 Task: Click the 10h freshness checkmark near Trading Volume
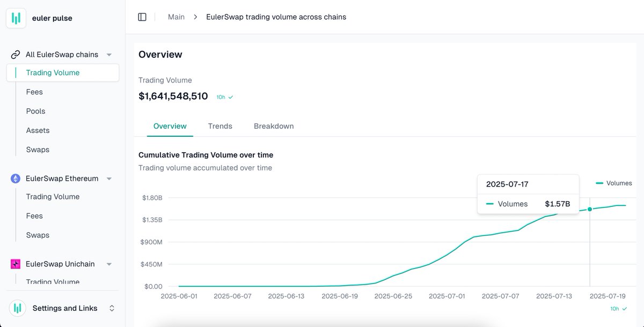(231, 98)
